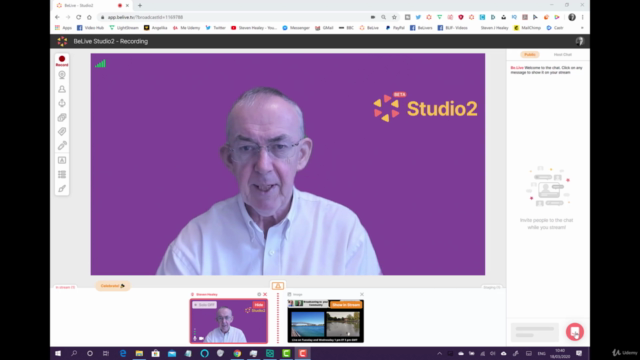Open the MailChimp bookmark
640x360 pixels.
click(x=527, y=28)
